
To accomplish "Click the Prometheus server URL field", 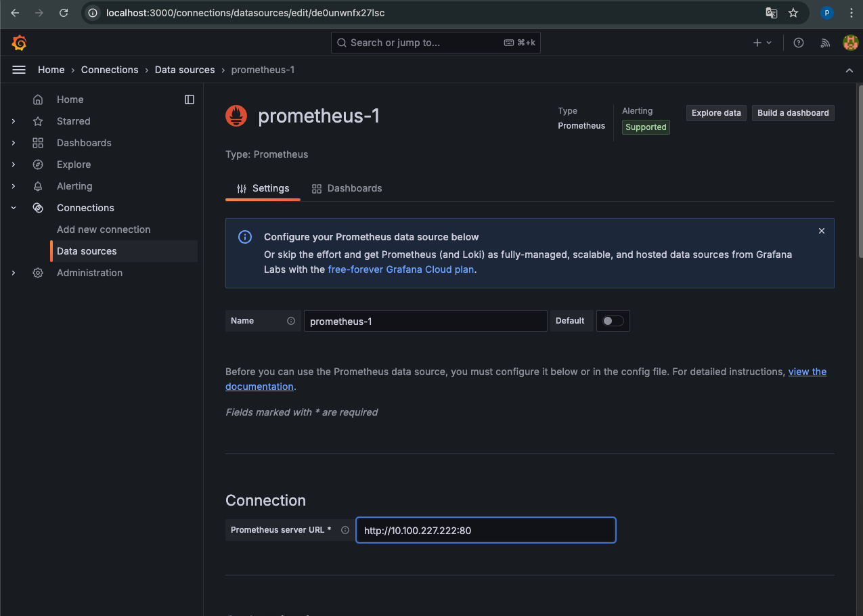I will [486, 530].
